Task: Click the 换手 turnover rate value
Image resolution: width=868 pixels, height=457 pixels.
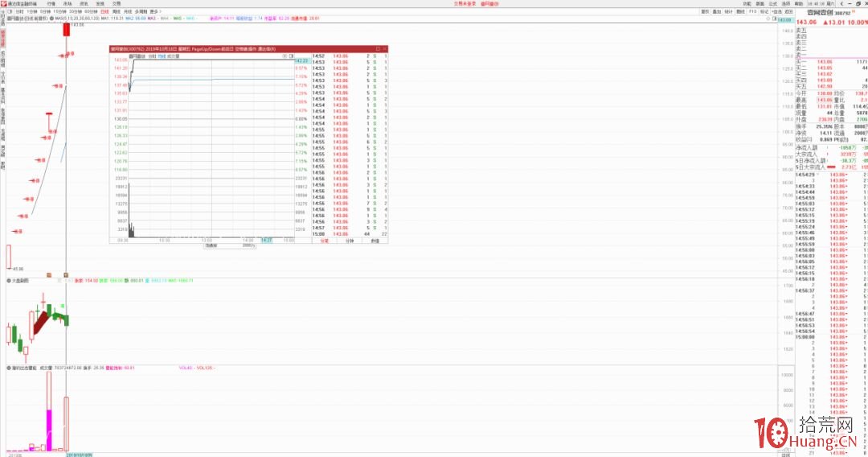Action: 825,127
